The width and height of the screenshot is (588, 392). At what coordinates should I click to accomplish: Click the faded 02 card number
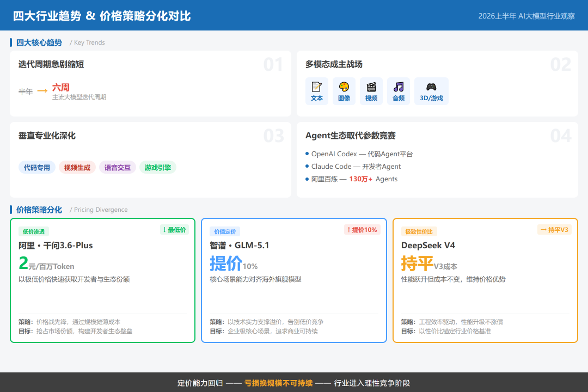(561, 65)
